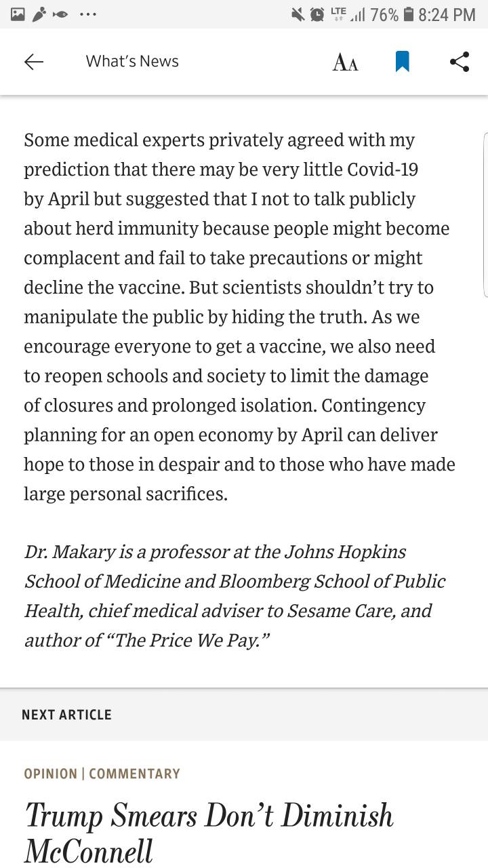Tap the back arrow icon
Viewport: 488px width, 868px height.
[34, 62]
